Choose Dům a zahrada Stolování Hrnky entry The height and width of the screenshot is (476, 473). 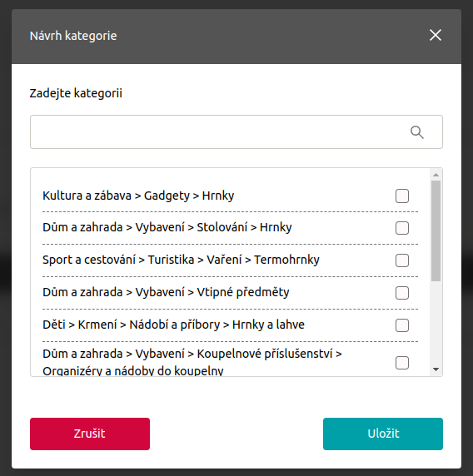[x=230, y=228]
